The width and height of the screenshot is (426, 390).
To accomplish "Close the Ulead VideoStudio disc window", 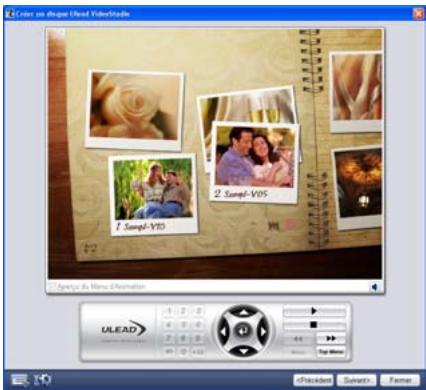I will (418, 14).
